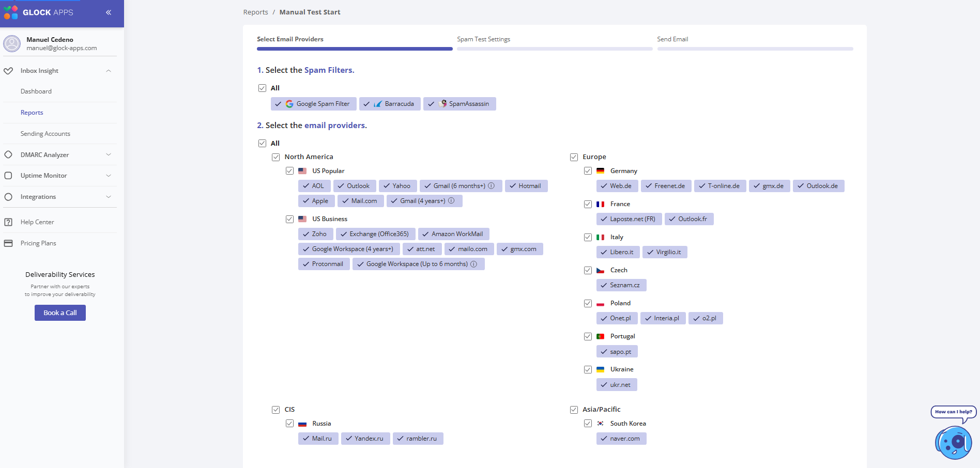Image resolution: width=980 pixels, height=468 pixels.
Task: Click Reports breadcrumb link
Action: point(256,12)
